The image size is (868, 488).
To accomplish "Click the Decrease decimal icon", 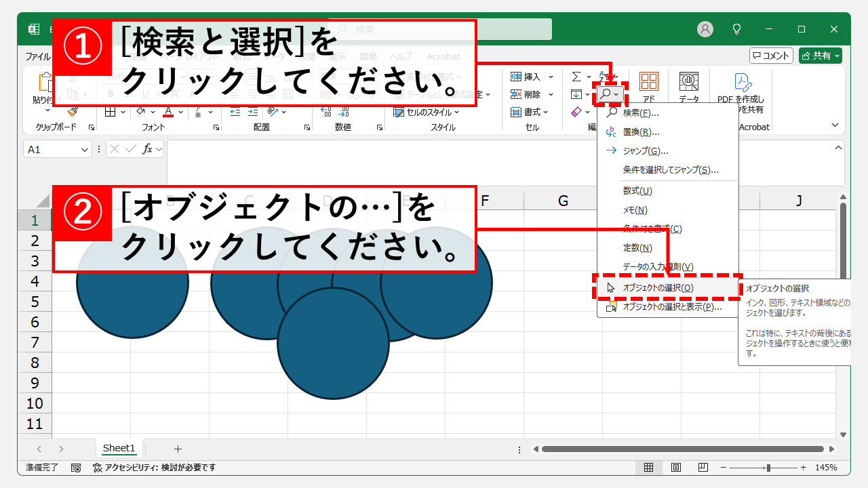I will 344,112.
